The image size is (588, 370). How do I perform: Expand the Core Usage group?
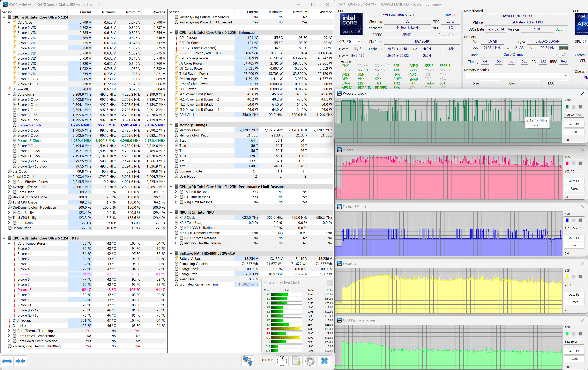(x=9, y=192)
